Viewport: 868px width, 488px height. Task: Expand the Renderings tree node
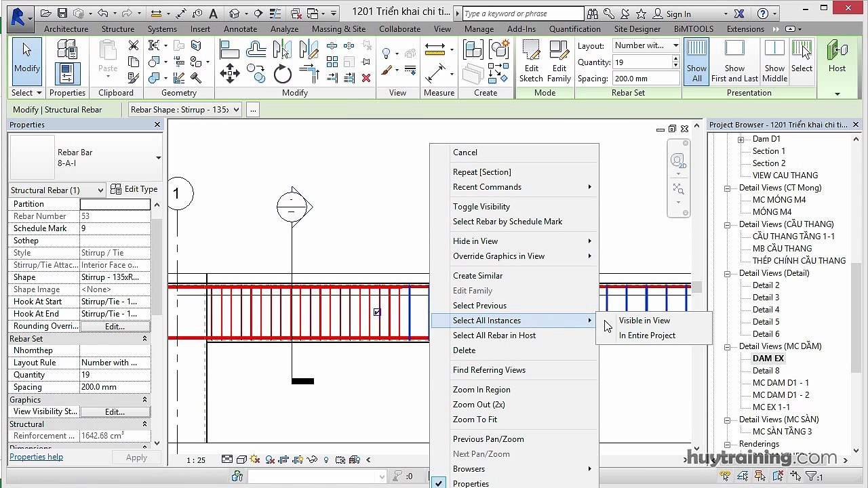point(727,444)
